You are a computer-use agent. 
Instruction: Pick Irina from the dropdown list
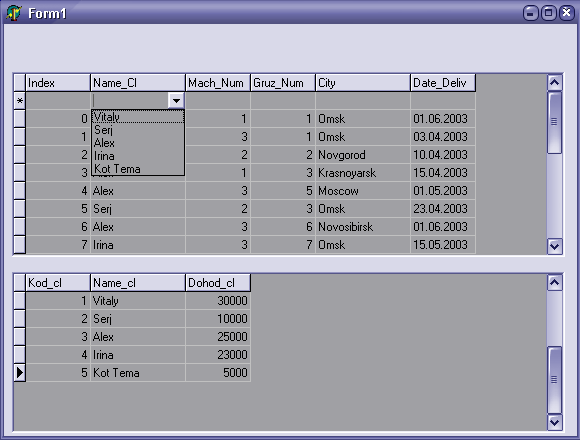(138, 156)
